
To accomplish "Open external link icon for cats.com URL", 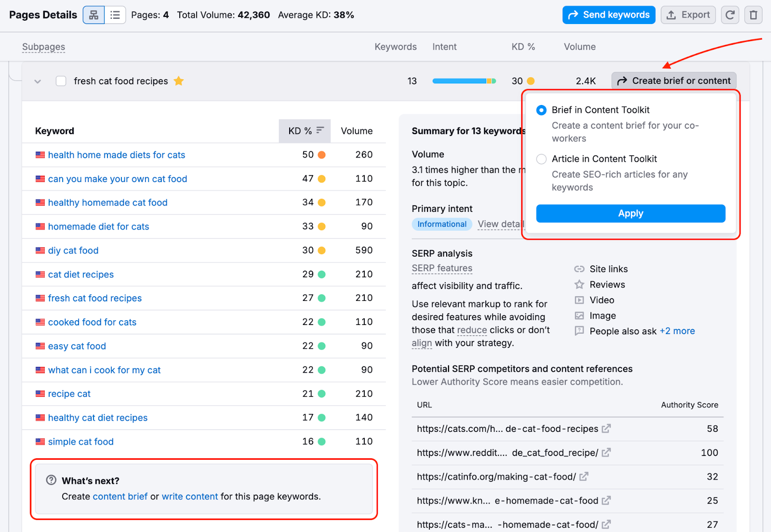I will pyautogui.click(x=606, y=428).
